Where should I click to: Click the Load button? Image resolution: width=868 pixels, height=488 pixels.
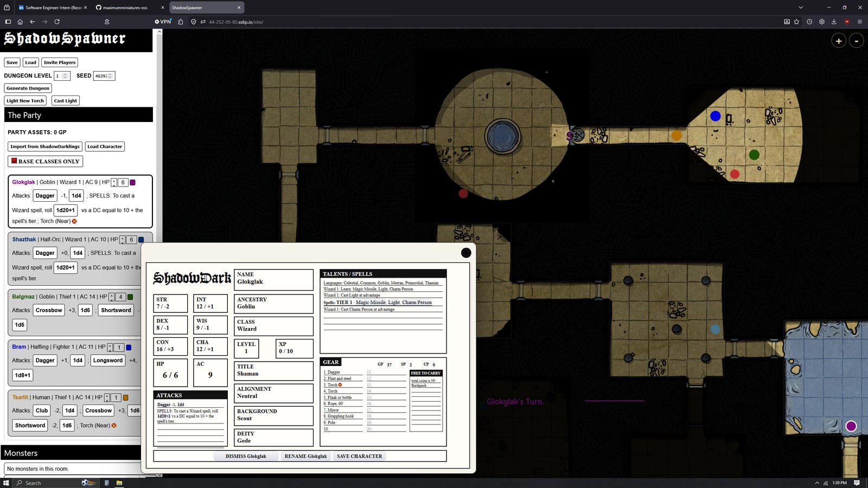pos(30,62)
